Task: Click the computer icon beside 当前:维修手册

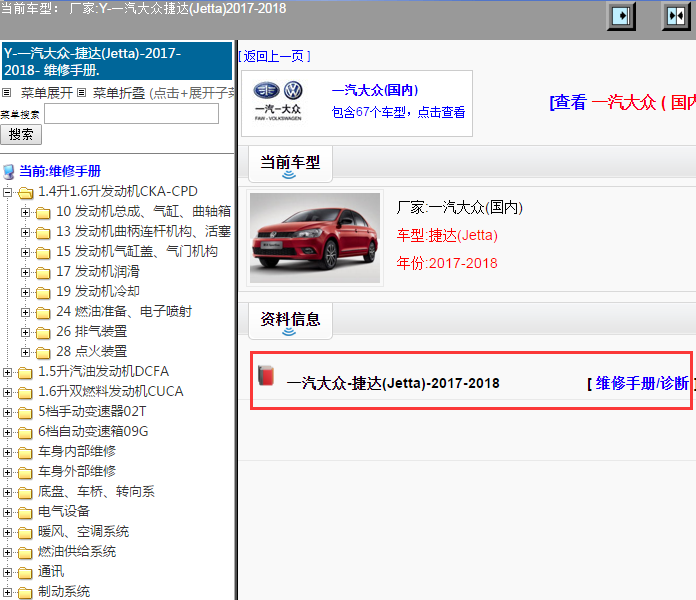Action: [8, 171]
